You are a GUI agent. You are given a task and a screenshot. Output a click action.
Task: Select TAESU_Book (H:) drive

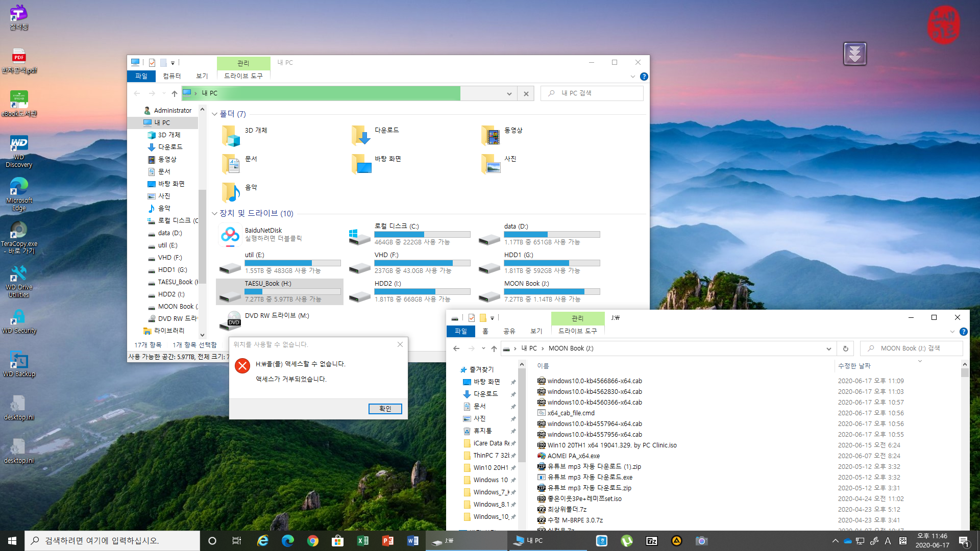pyautogui.click(x=279, y=291)
